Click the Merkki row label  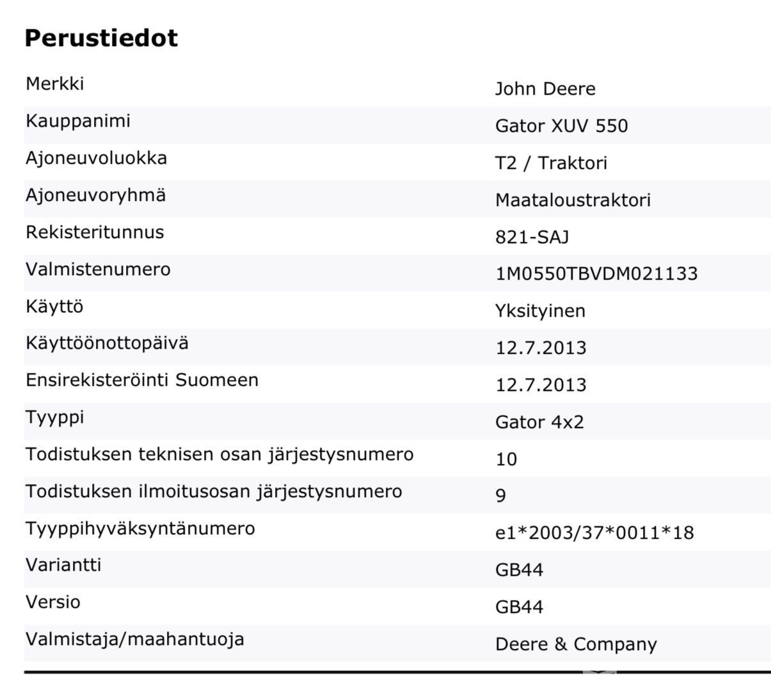pyautogui.click(x=54, y=84)
